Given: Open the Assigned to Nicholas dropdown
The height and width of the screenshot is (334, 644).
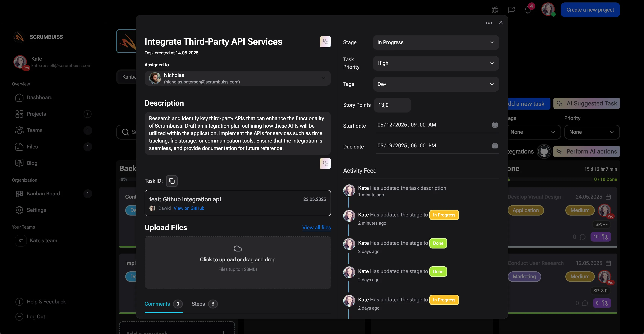Looking at the screenshot, I should click(x=238, y=78).
